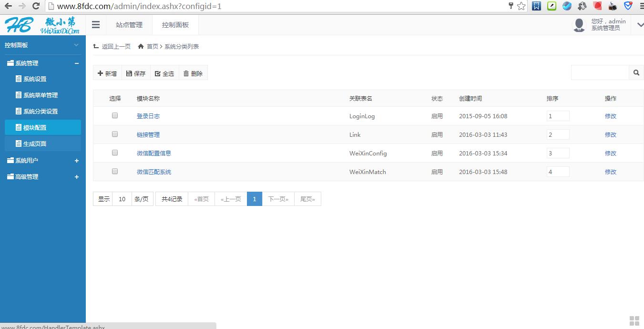Click 修改 for WeiXinConfig row
The height and width of the screenshot is (329, 644).
click(x=611, y=153)
